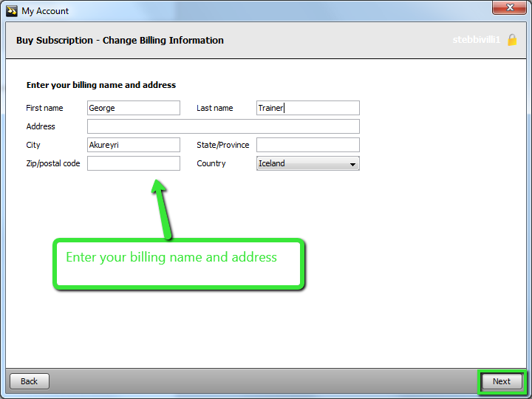532x399 pixels.
Task: Return to previous page with Back button
Action: point(30,381)
